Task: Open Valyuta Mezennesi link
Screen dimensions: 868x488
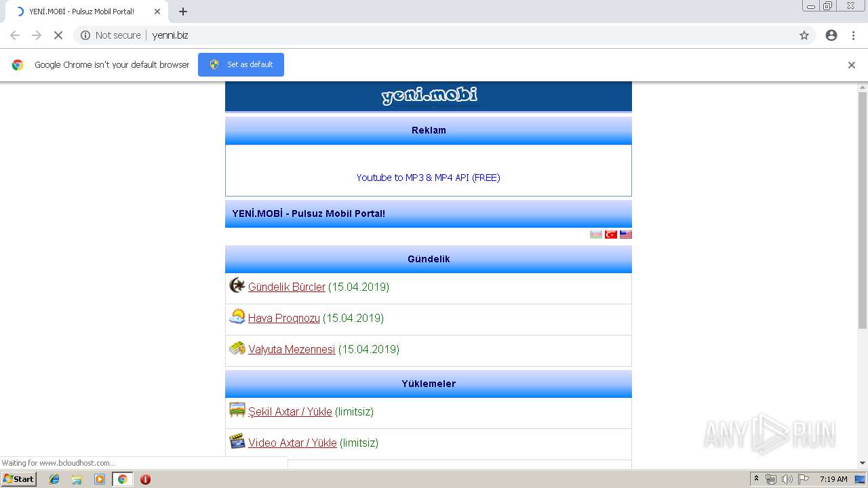Action: (292, 349)
